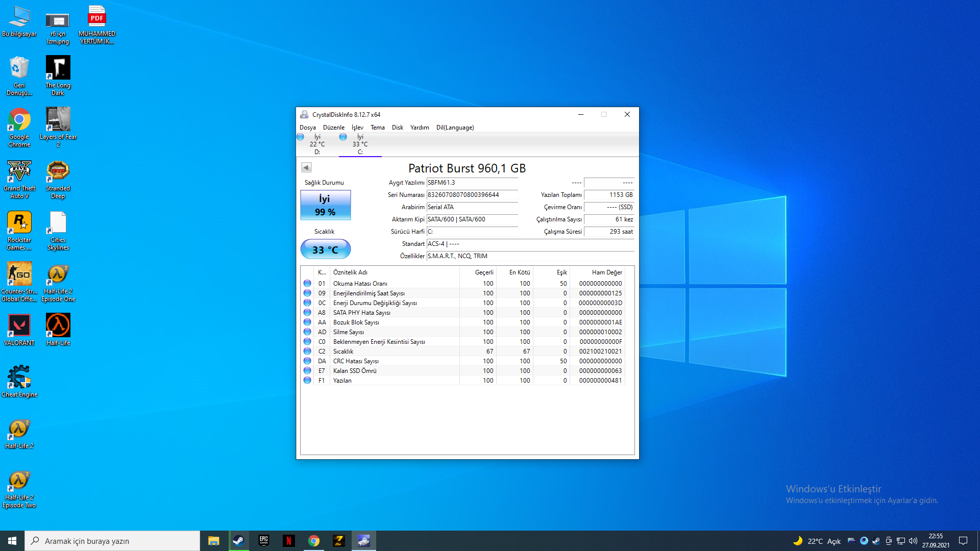
Task: Select the MUHAMMED YERTÜM PDF file
Action: point(97,24)
